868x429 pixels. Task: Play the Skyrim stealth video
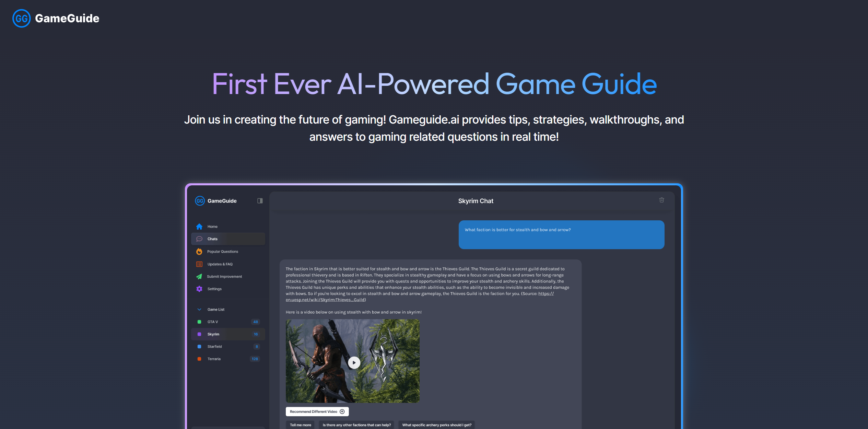pos(353,362)
